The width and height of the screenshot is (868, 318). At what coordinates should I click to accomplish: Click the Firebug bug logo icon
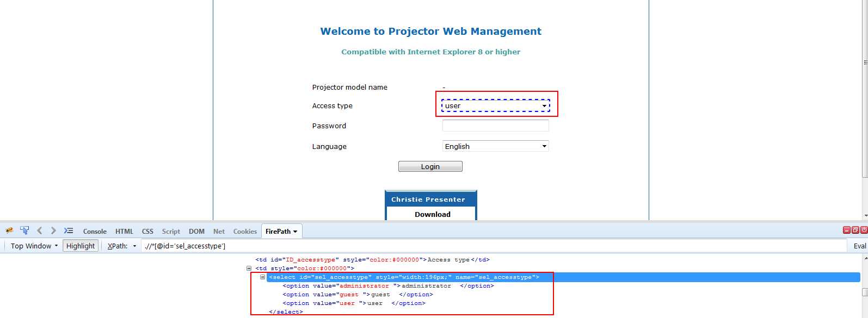(9, 231)
